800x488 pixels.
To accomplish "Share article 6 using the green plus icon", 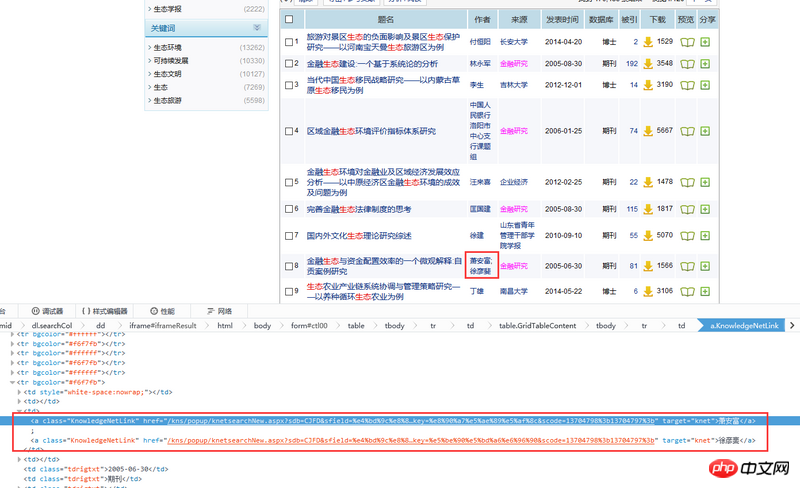I will pos(706,209).
